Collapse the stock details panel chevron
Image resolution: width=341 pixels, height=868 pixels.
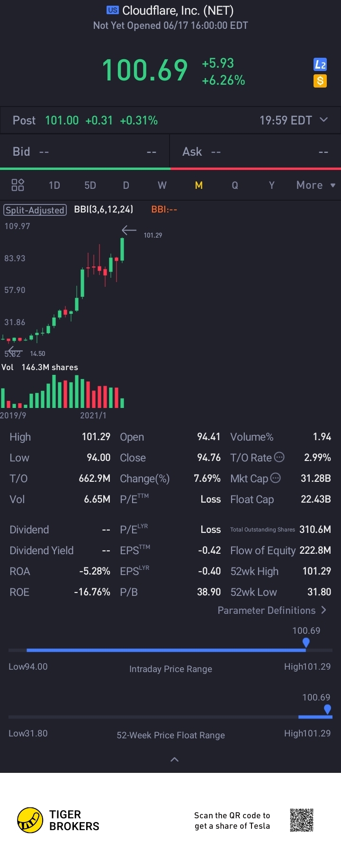point(174,760)
